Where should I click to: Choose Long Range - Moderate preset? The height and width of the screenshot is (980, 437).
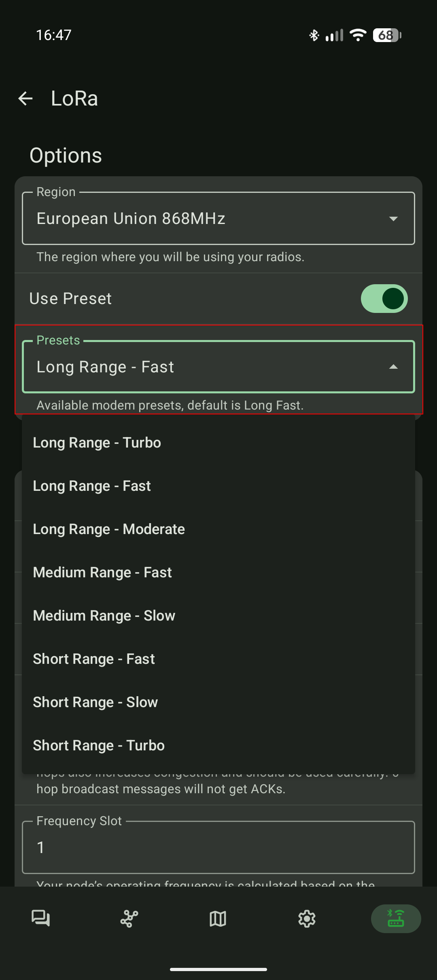[x=108, y=529]
